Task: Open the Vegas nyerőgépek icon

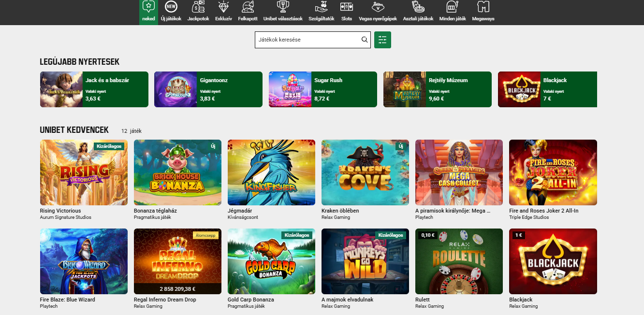Action: [x=378, y=6]
